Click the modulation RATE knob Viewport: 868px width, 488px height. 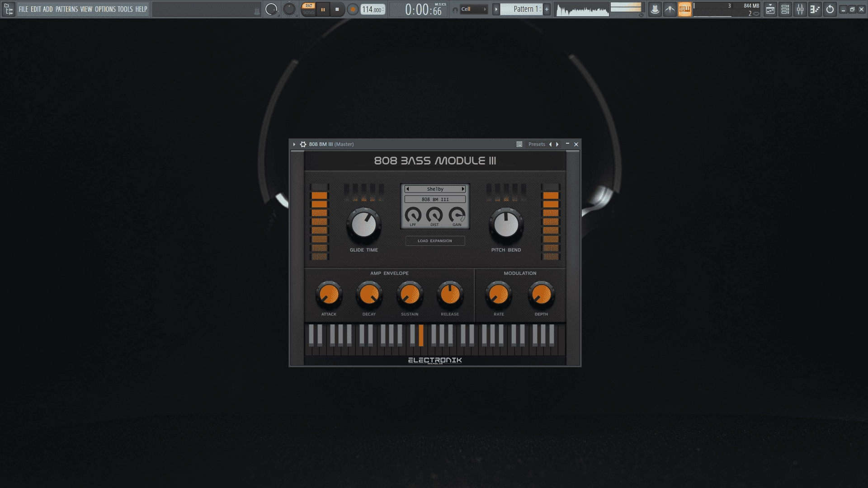[x=499, y=295]
